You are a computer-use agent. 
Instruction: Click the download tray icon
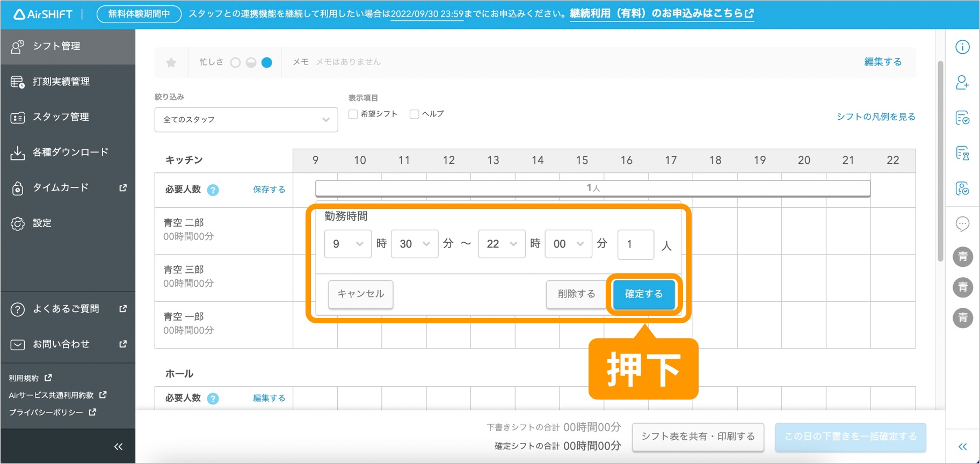pyautogui.click(x=18, y=153)
